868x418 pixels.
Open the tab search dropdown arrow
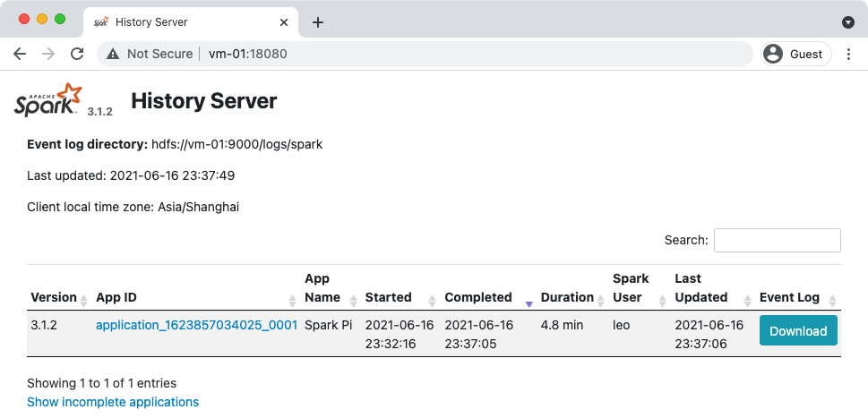[x=847, y=22]
